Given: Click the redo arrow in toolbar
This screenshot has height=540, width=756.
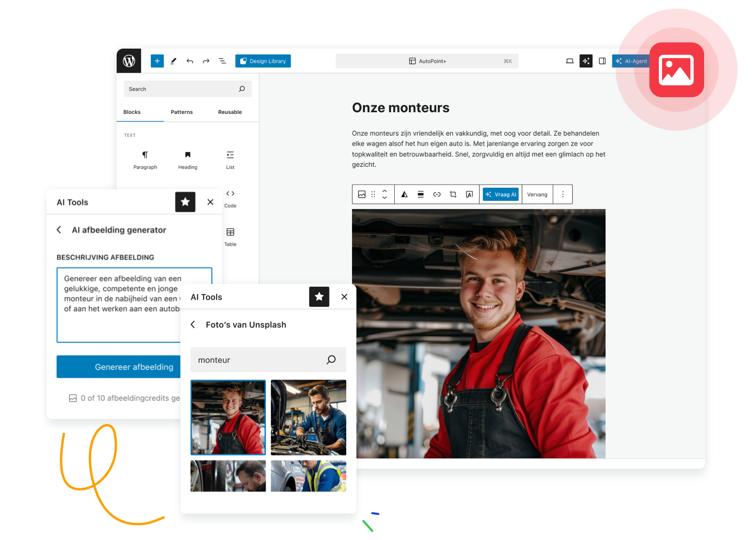Looking at the screenshot, I should [206, 61].
